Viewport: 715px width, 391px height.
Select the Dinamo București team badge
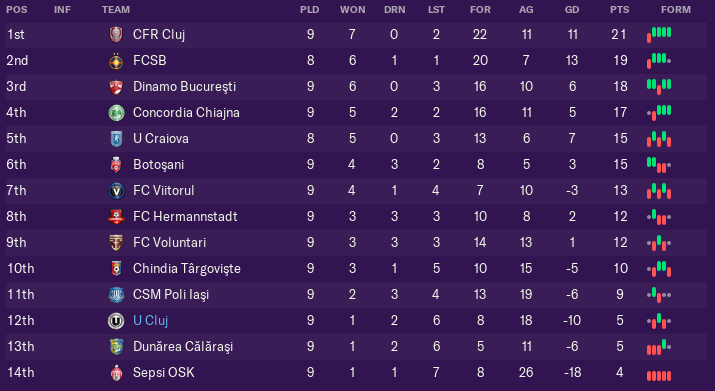click(116, 87)
